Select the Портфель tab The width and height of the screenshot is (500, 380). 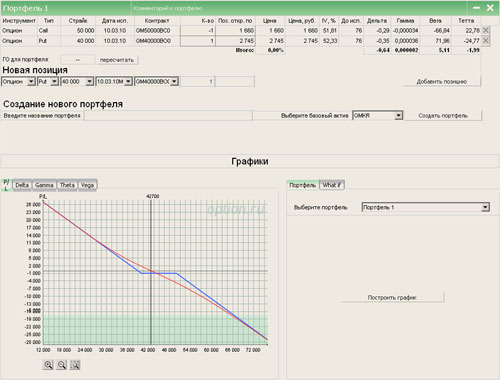(303, 185)
